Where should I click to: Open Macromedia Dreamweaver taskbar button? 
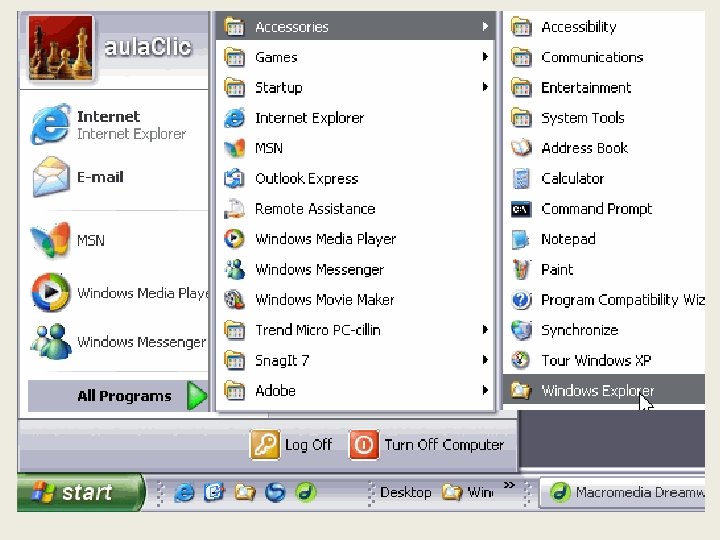pos(622,493)
